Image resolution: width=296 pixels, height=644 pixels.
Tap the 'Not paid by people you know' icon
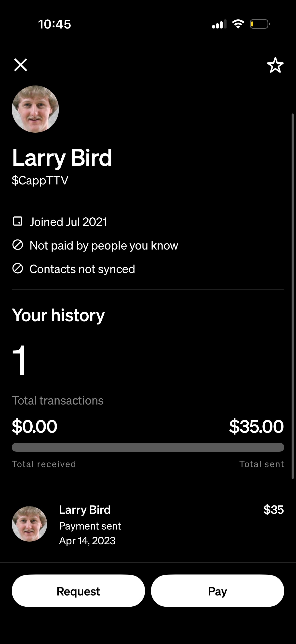click(x=17, y=245)
